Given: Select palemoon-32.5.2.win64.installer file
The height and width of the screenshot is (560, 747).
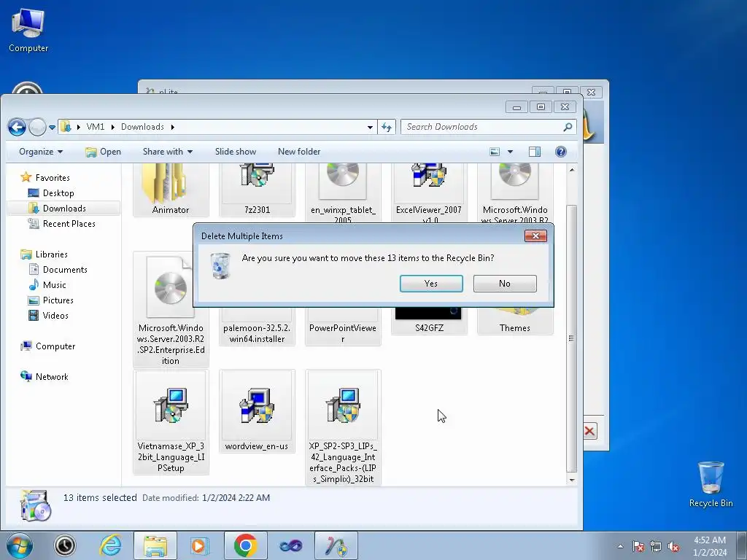Looking at the screenshot, I should click(257, 327).
